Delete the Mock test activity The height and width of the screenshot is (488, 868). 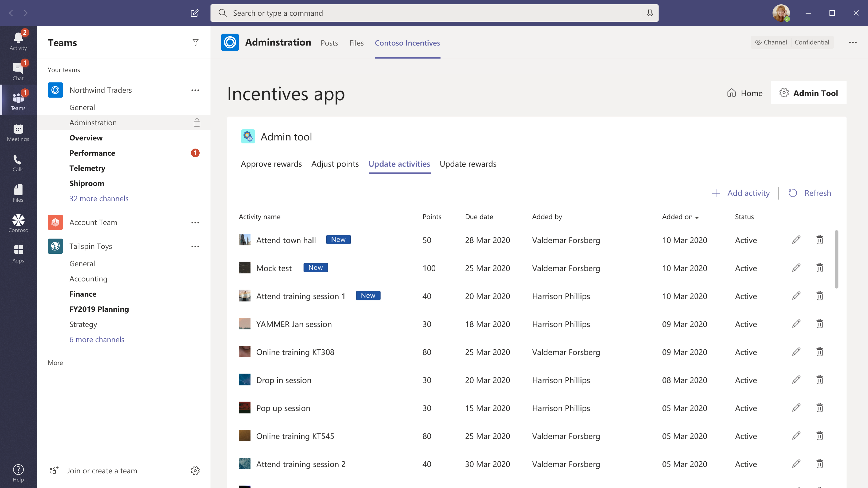[819, 268]
